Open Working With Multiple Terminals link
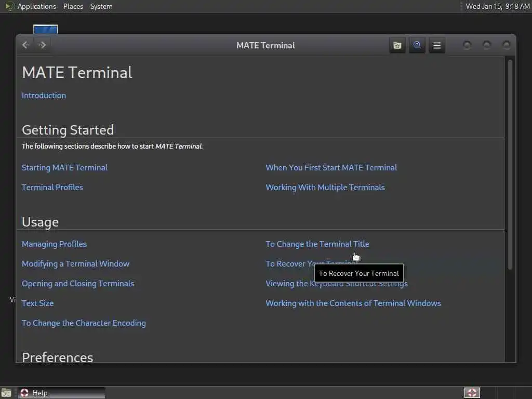Screen dimensions: 532x399 point(325,187)
